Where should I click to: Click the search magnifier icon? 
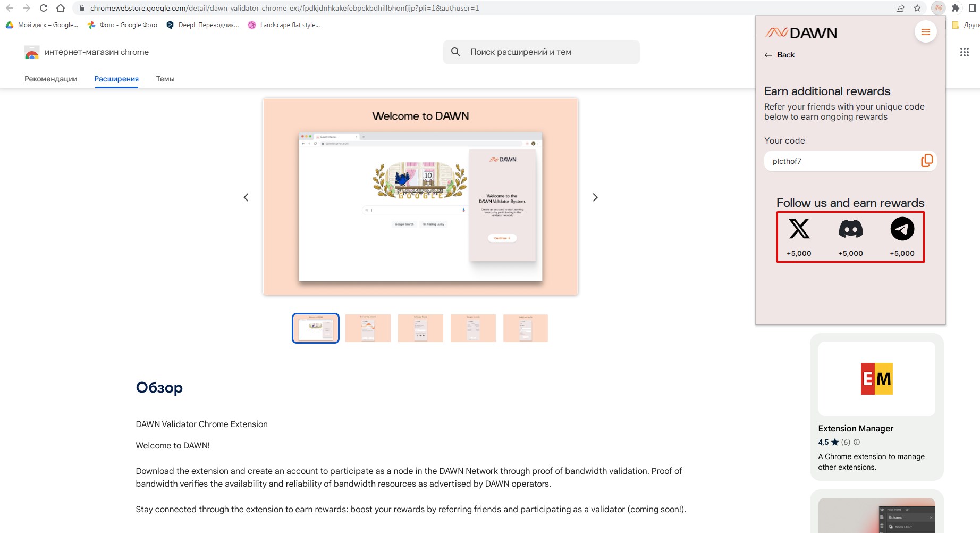pyautogui.click(x=455, y=52)
